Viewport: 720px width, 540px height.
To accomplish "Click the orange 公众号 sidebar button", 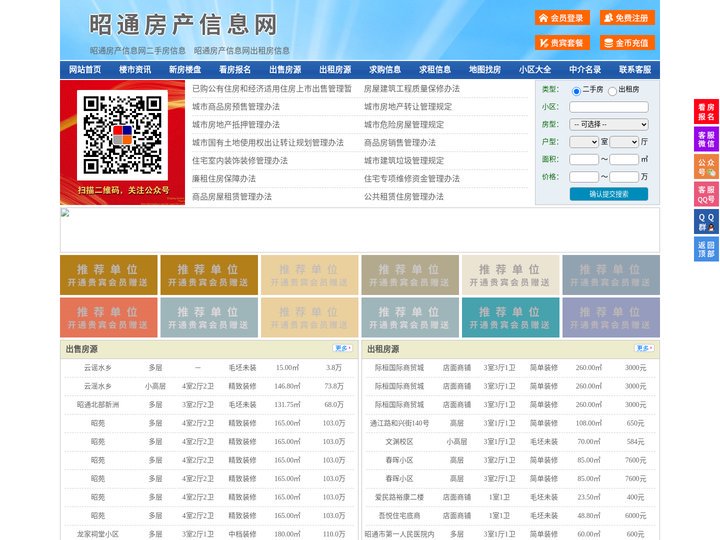I will tap(706, 167).
